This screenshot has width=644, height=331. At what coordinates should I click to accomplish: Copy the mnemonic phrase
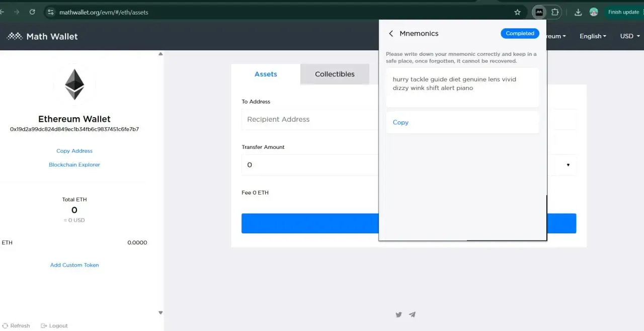(400, 122)
